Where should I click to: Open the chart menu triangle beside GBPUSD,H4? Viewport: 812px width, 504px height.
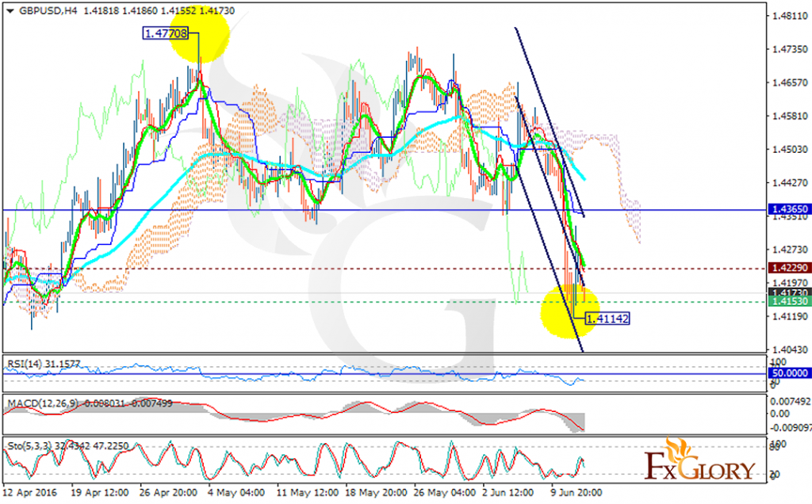pyautogui.click(x=10, y=11)
